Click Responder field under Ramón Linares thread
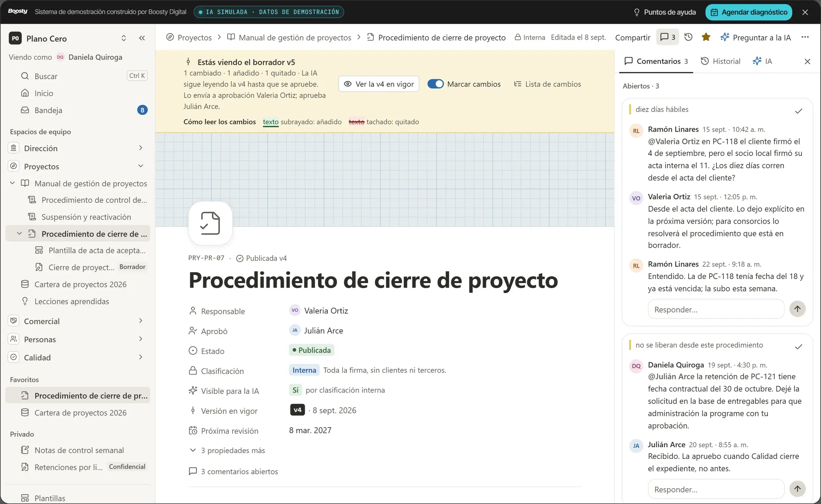Screen dimensions: 821x504 coord(716,309)
